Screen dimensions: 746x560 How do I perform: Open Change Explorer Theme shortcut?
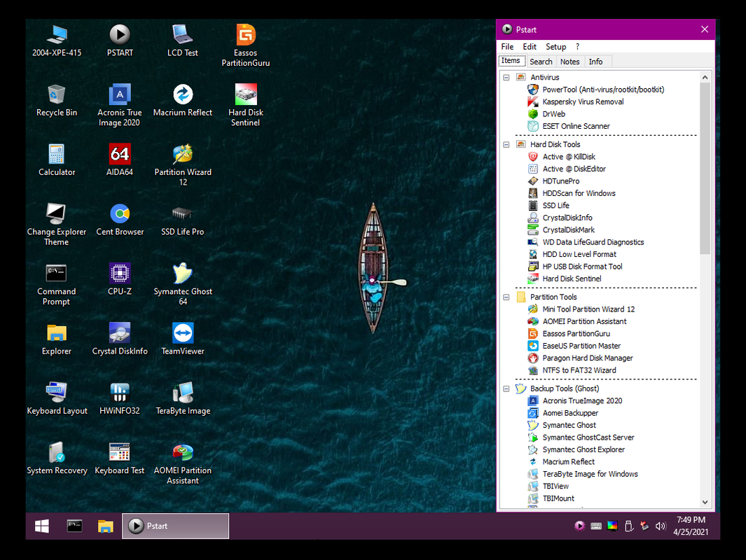pos(57,225)
